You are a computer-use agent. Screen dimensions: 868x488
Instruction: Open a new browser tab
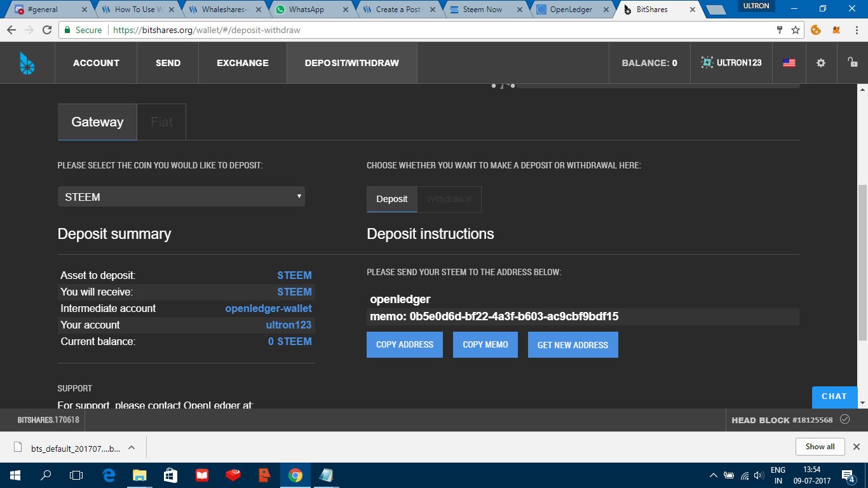tap(715, 10)
